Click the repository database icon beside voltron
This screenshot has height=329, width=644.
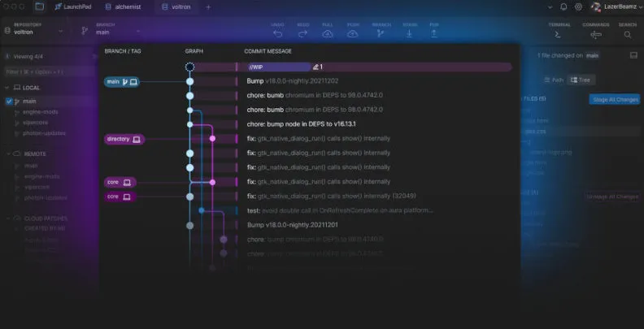[7, 31]
